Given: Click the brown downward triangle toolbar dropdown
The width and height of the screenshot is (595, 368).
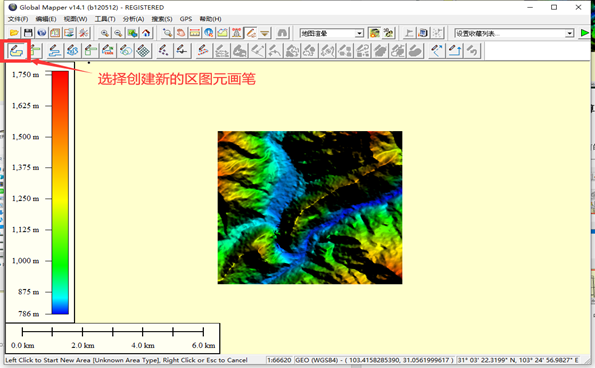Looking at the screenshot, I should click(264, 33).
